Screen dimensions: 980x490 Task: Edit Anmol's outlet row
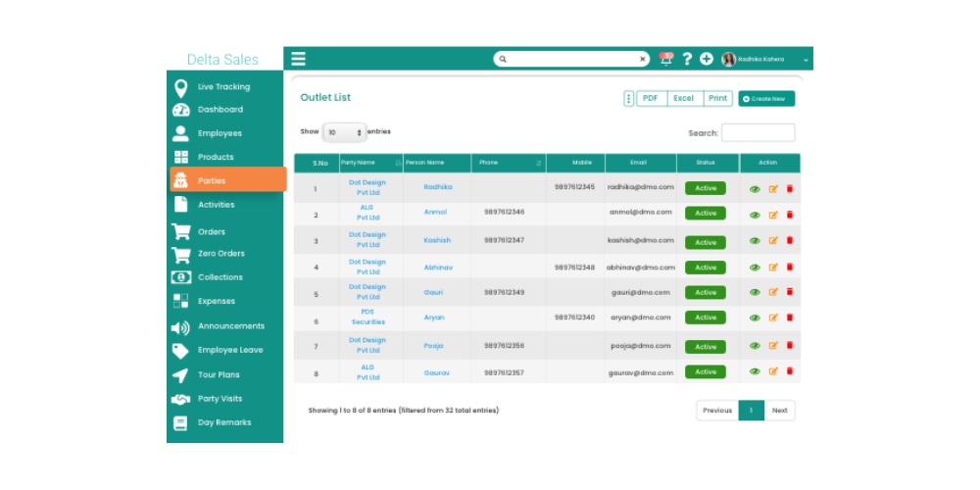[x=773, y=215]
